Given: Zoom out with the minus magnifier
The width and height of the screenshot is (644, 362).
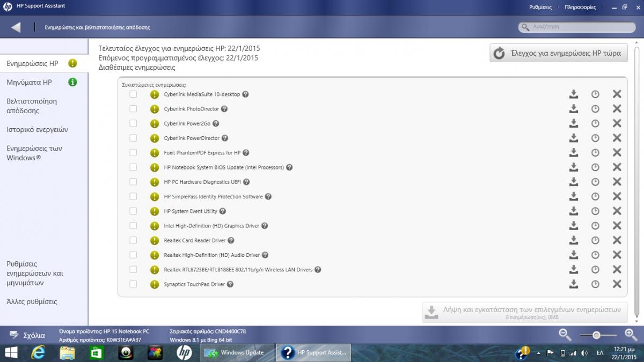Looking at the screenshot, I should click(565, 335).
